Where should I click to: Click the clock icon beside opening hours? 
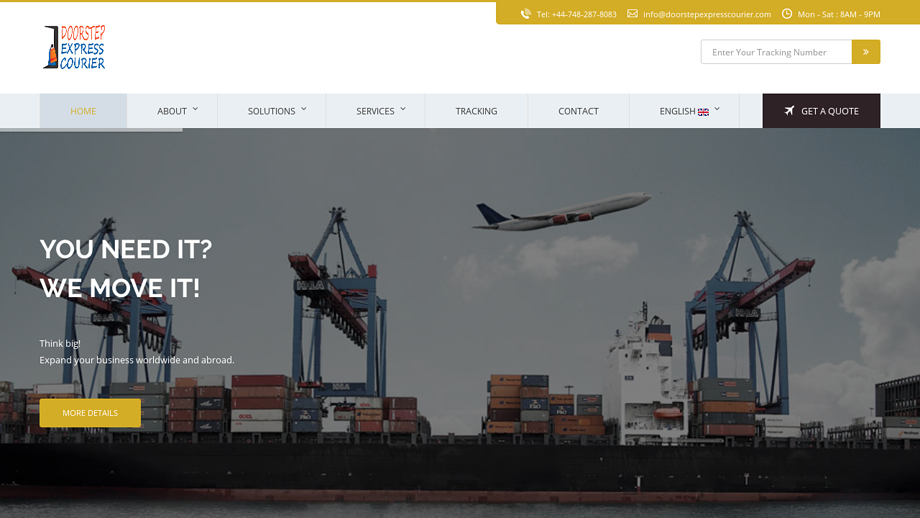click(x=787, y=13)
